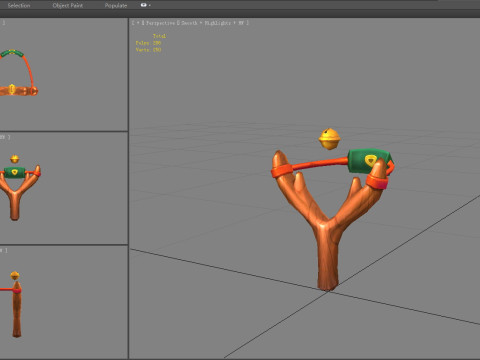Image resolution: width=480 pixels, height=360 pixels.
Task: Open the Selection ribbon tab
Action: (19, 5)
